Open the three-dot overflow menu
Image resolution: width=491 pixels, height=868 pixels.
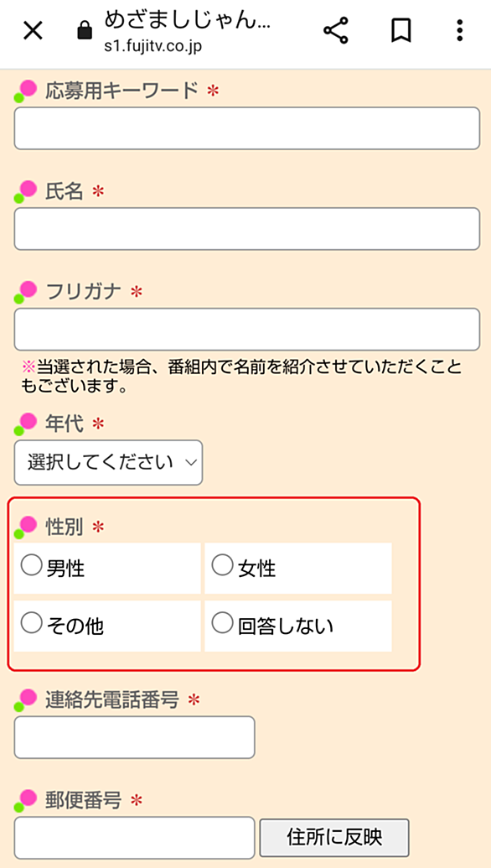click(x=459, y=31)
